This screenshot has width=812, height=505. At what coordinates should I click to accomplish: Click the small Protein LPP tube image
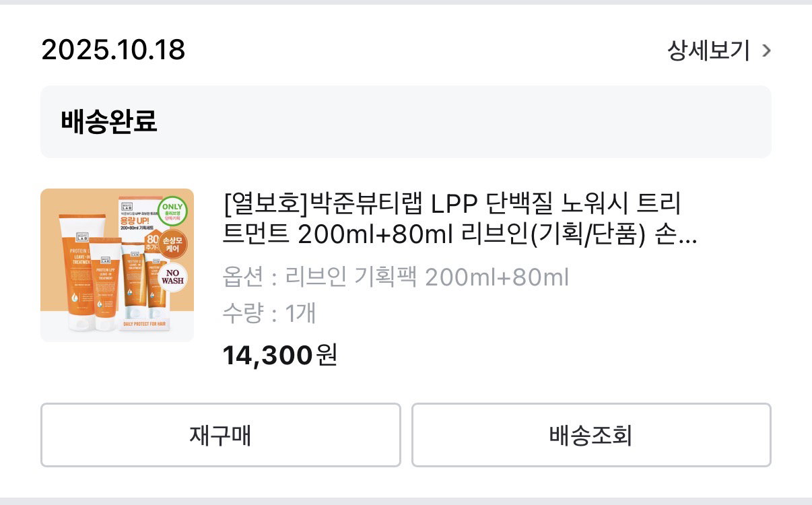click(105, 283)
